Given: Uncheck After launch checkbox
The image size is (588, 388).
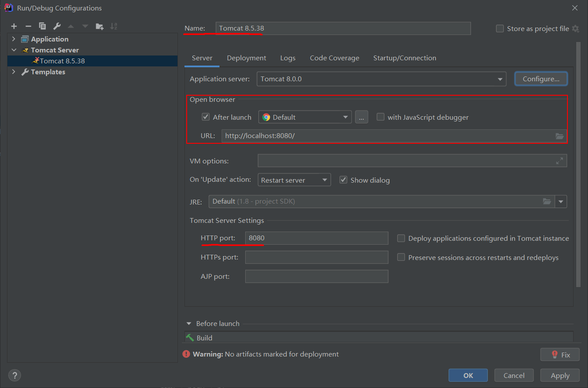Looking at the screenshot, I should (205, 117).
